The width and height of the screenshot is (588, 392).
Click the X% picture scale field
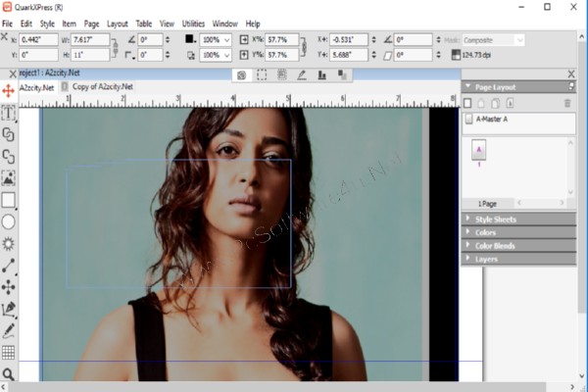[x=282, y=40]
